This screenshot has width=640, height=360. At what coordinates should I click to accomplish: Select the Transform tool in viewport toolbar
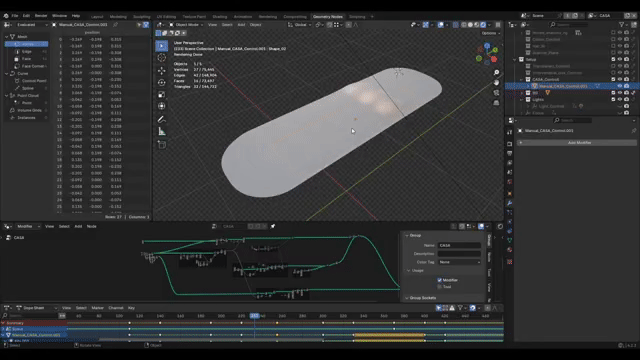[x=162, y=106]
